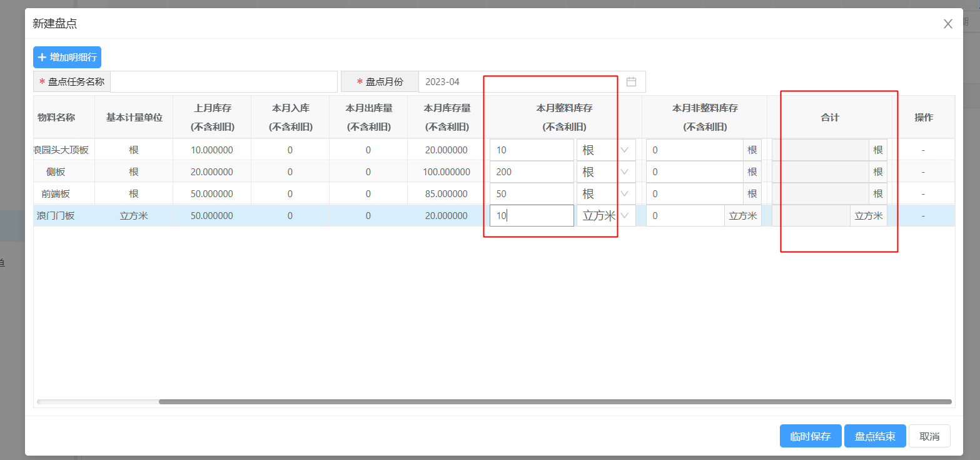Click the 盘点结束 button
The image size is (980, 460).
point(874,436)
